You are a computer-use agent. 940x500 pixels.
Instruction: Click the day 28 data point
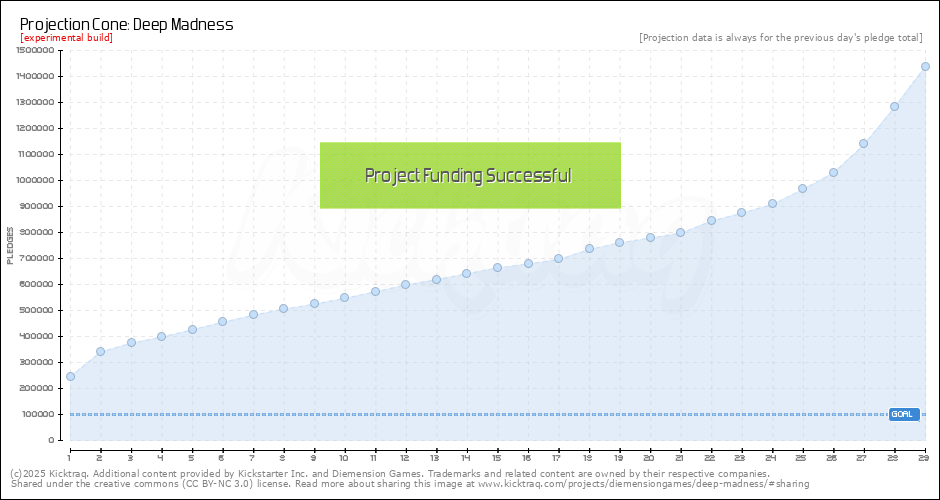point(894,106)
